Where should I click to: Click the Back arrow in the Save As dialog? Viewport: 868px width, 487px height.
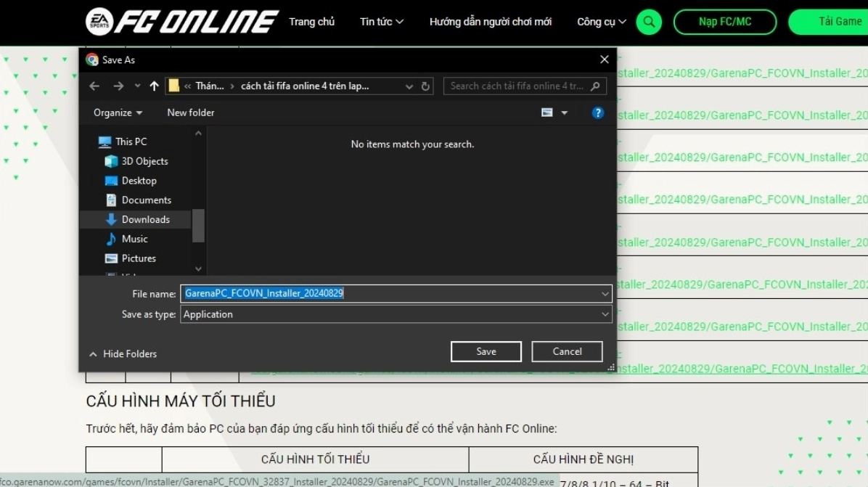click(x=94, y=86)
